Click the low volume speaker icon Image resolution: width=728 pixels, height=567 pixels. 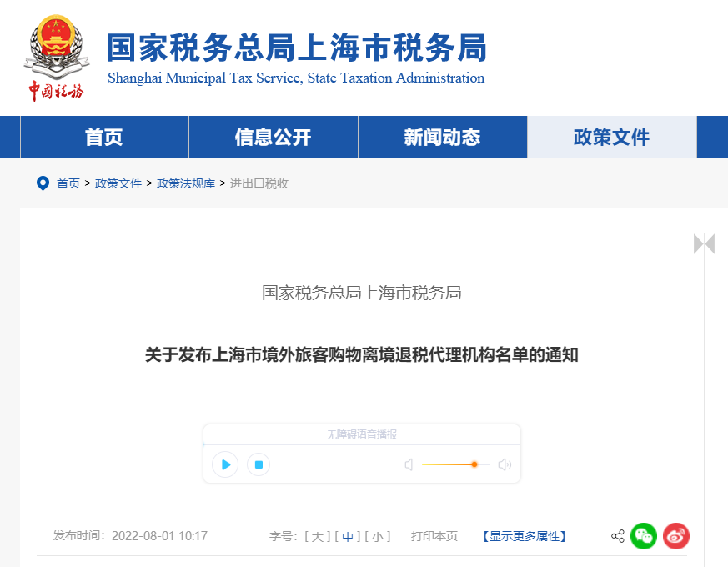coord(409,464)
